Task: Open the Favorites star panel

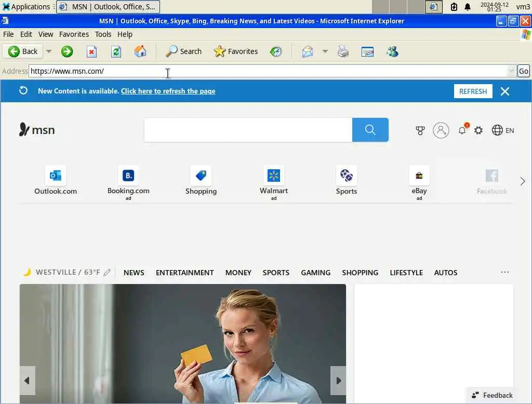Action: click(x=236, y=51)
